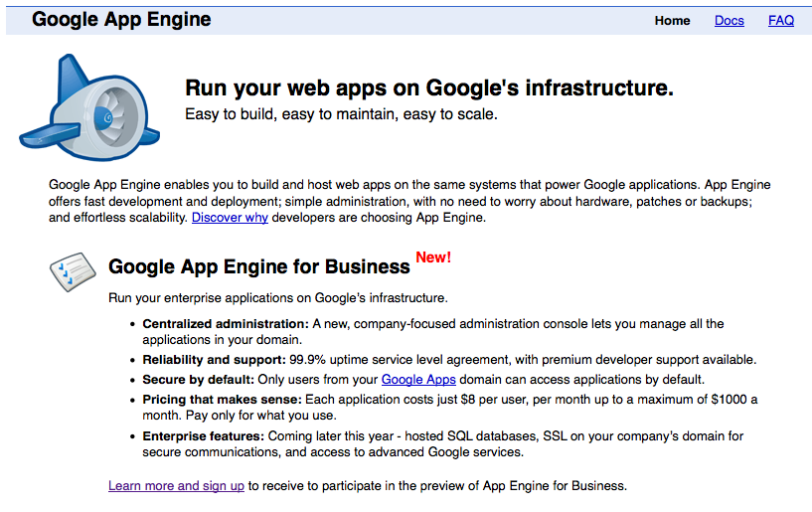The height and width of the screenshot is (512, 812).
Task: Open the Docs link in the header
Action: coord(729,20)
